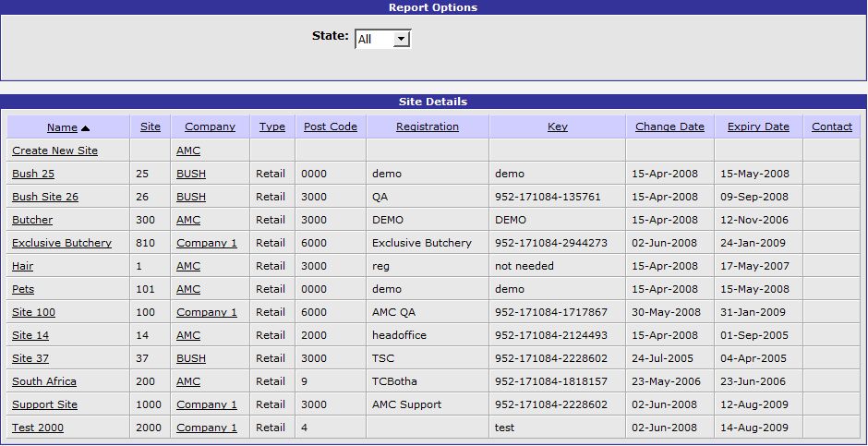This screenshot has width=868, height=446.
Task: Open the Exclusive Butchery site link
Action: click(x=62, y=243)
